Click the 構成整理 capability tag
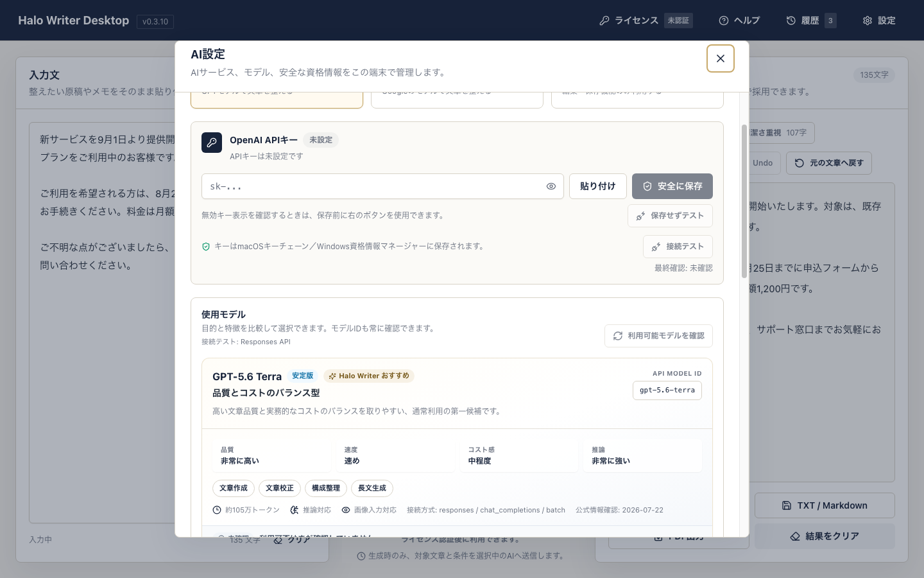924x578 pixels. 326,488
